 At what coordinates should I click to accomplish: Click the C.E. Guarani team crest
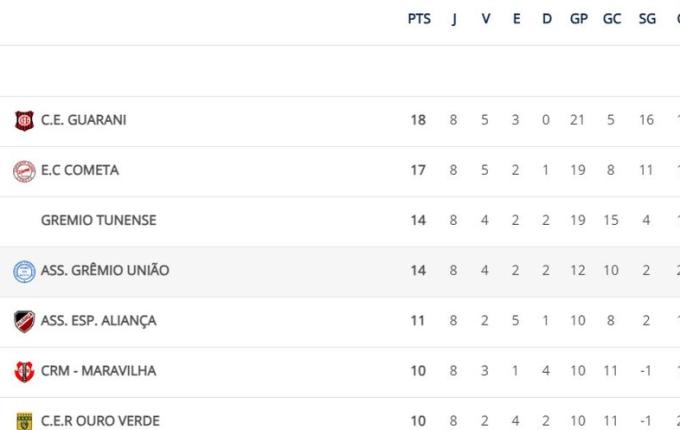pos(24,120)
